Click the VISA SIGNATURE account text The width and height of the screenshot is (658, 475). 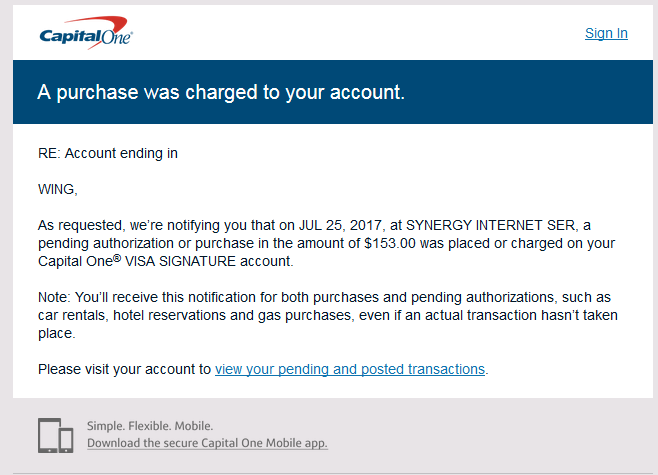click(209, 261)
